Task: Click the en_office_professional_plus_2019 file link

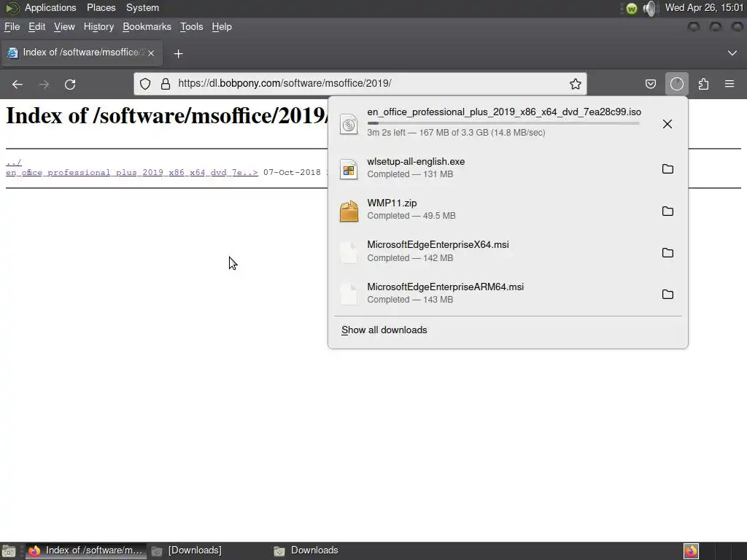Action: 132,172
